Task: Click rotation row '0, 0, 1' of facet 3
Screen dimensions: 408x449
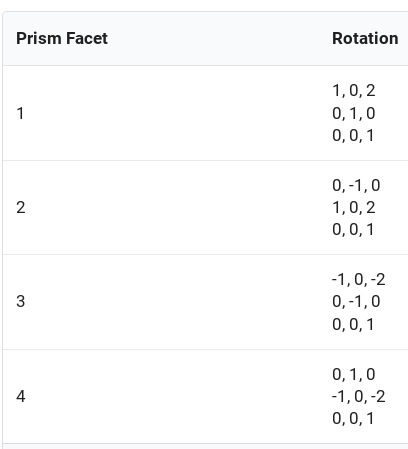Action: click(x=353, y=324)
